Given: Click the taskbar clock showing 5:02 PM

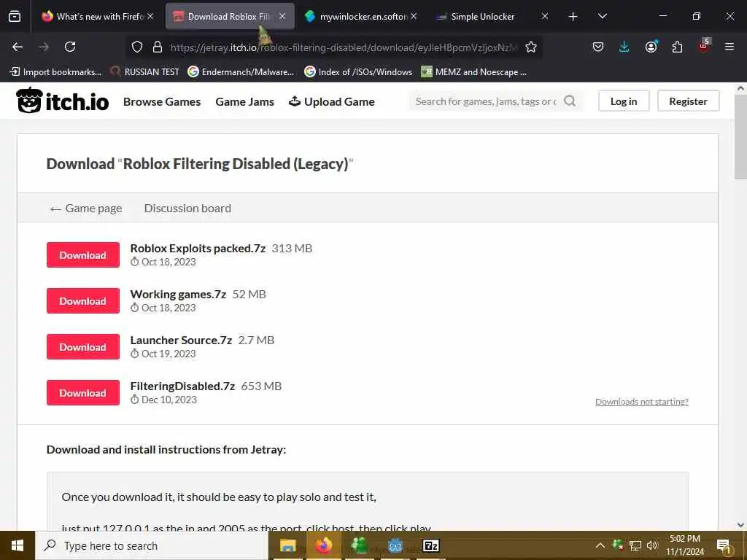Looking at the screenshot, I should [x=684, y=545].
